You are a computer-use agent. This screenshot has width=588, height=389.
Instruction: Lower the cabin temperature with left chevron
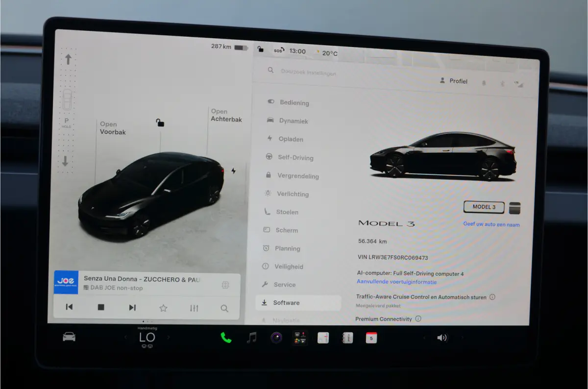pyautogui.click(x=125, y=337)
